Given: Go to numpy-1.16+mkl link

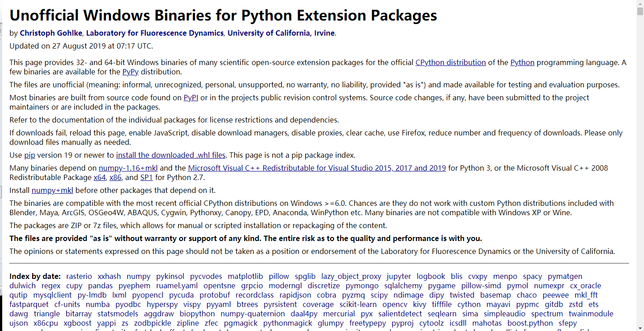Looking at the screenshot, I should pyautogui.click(x=128, y=168).
